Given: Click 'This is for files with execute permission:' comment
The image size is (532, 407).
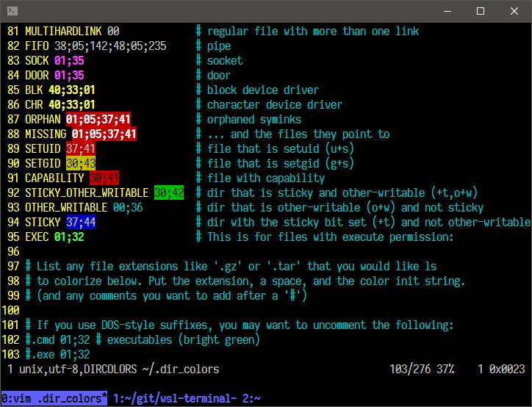Looking at the screenshot, I should pos(331,237).
